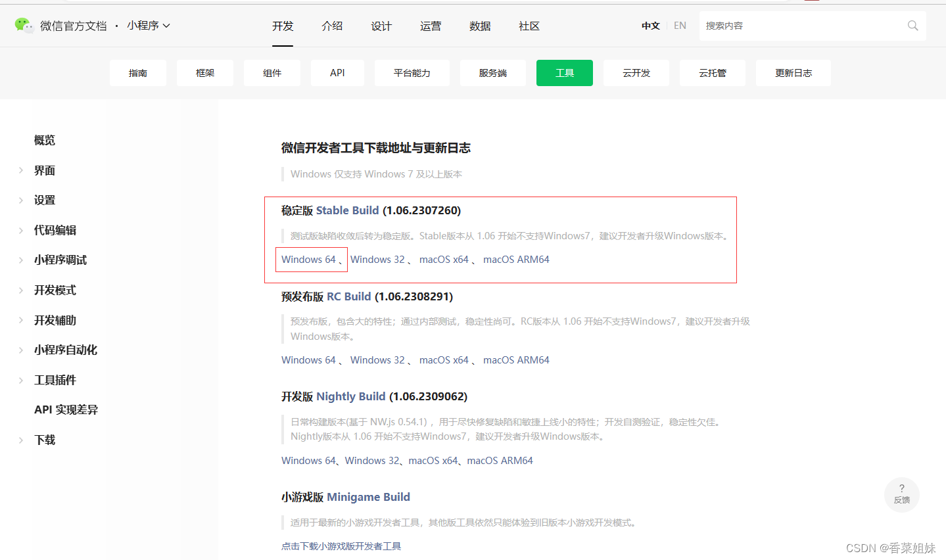Download RC Build macOS ARM64
Screen dimensions: 946x560
tap(516, 360)
